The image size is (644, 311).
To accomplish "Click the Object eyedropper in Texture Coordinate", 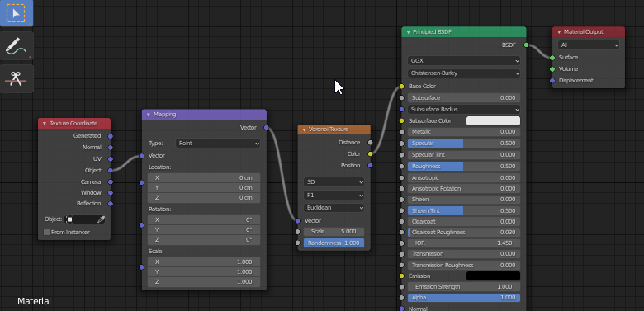I will click(101, 219).
